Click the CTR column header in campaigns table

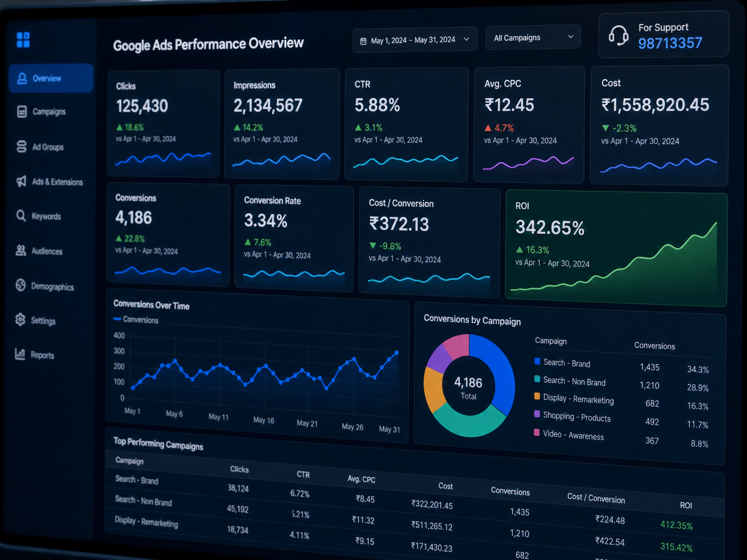[x=303, y=474]
